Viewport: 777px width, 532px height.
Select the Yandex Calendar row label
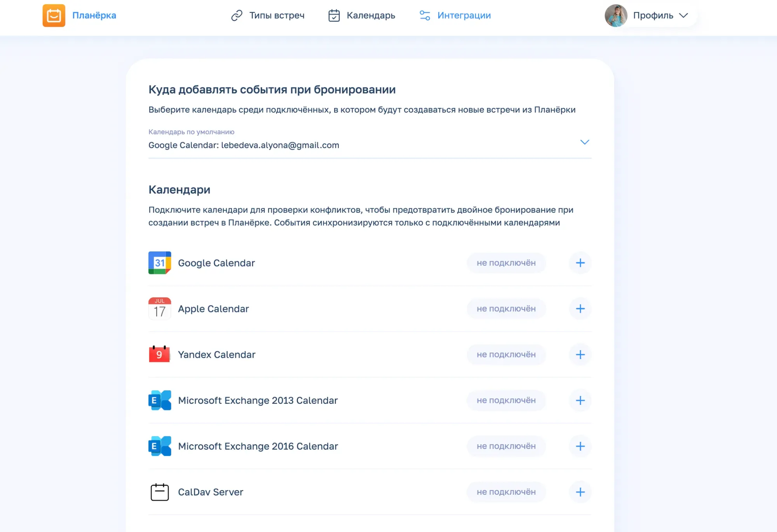(217, 354)
